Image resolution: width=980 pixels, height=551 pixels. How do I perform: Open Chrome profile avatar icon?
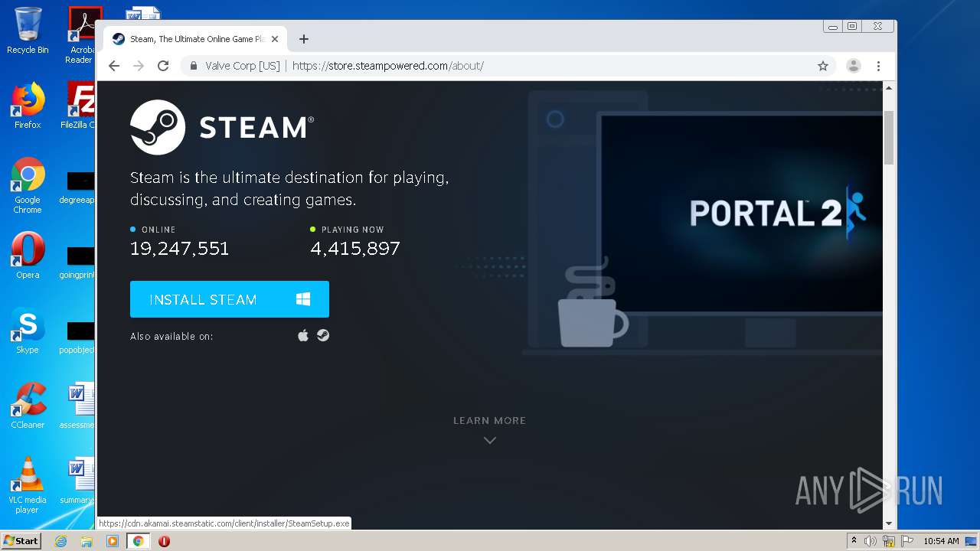(854, 66)
